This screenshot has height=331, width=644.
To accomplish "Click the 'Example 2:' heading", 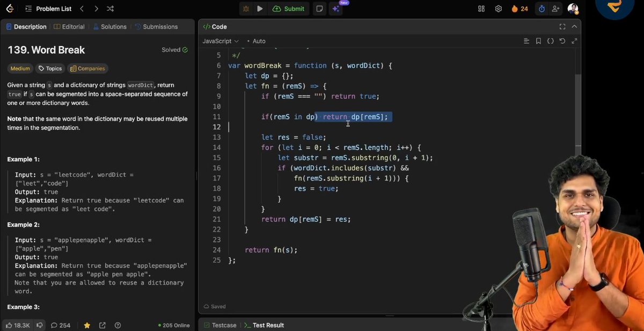I will click(24, 225).
